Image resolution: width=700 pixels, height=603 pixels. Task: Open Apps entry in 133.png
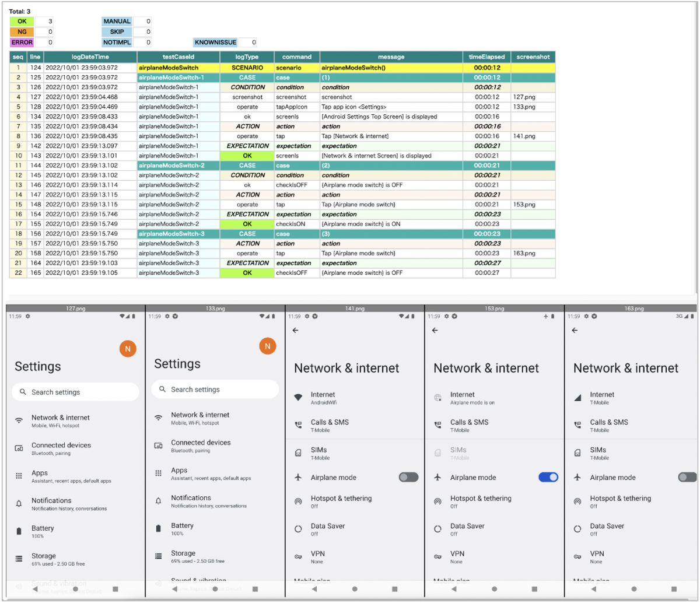(x=215, y=474)
